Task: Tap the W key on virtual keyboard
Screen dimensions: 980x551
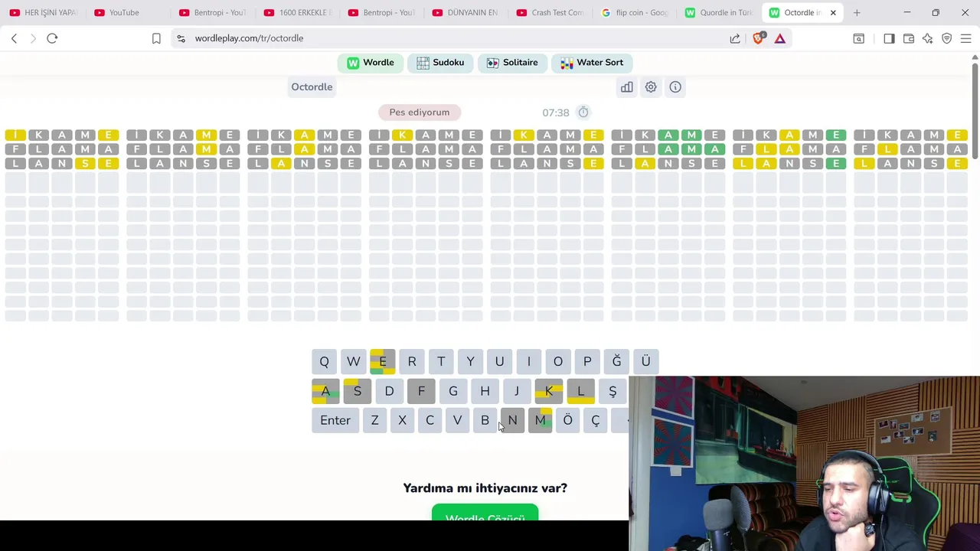Action: (x=353, y=361)
